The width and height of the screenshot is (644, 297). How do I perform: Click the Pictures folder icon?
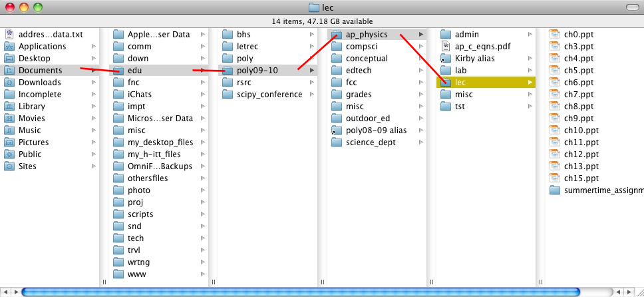click(9, 142)
